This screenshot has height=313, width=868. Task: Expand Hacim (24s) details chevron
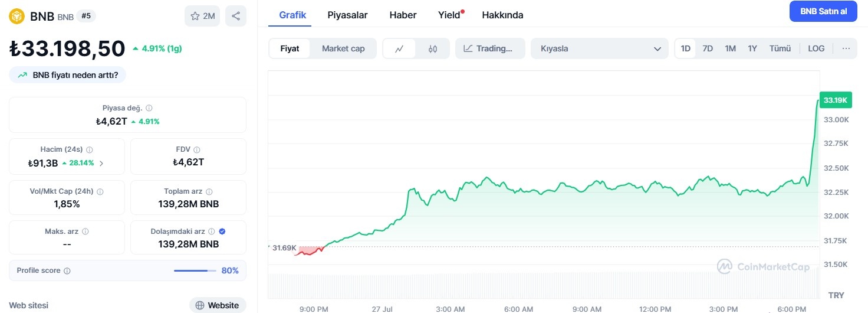[x=101, y=164]
